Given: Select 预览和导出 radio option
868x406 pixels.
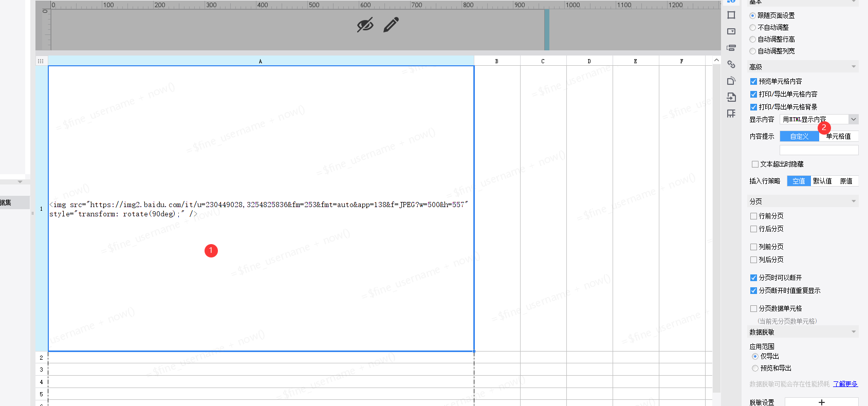Looking at the screenshot, I should point(755,368).
